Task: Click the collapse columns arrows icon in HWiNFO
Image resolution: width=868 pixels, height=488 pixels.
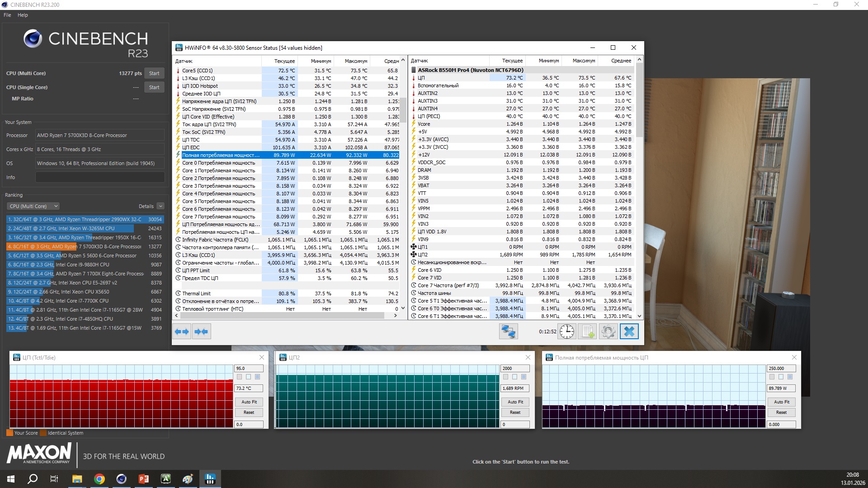Action: (x=201, y=332)
